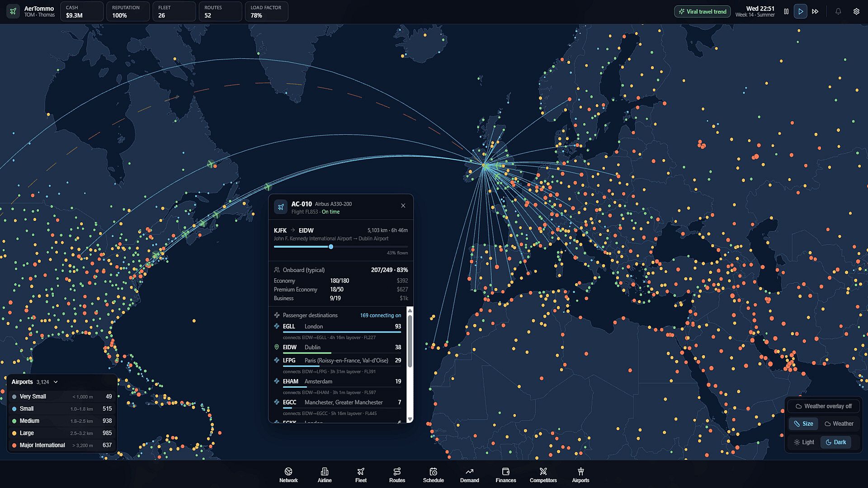Open the Cash $9.3M stat card

(x=81, y=11)
